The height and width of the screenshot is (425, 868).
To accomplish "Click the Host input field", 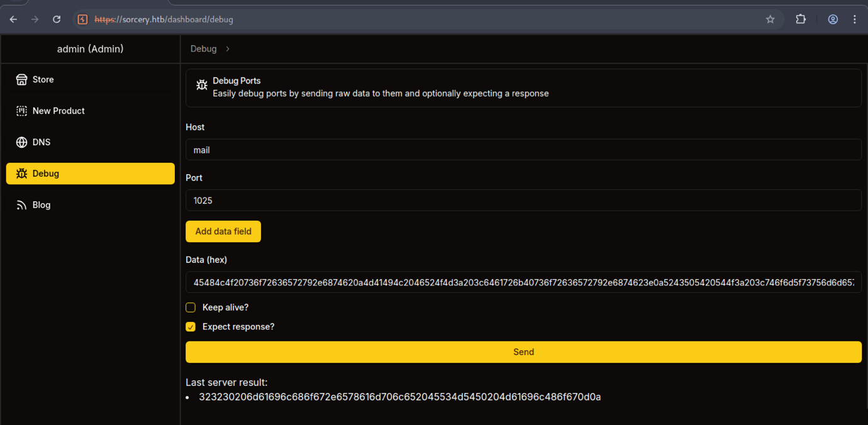I will [x=523, y=150].
